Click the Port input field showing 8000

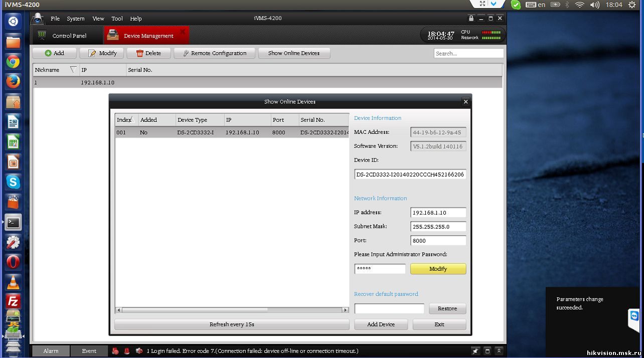438,241
